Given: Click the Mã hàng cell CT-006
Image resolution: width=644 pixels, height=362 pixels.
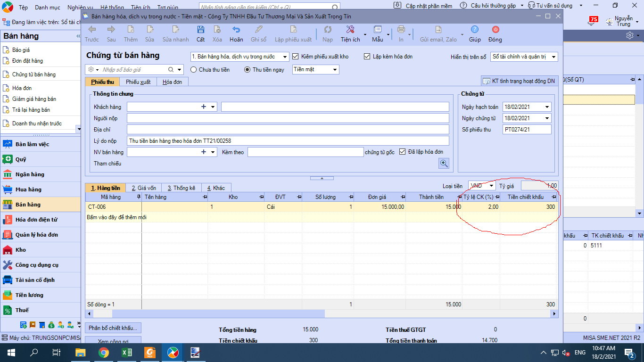Looking at the screenshot, I should (114, 207).
